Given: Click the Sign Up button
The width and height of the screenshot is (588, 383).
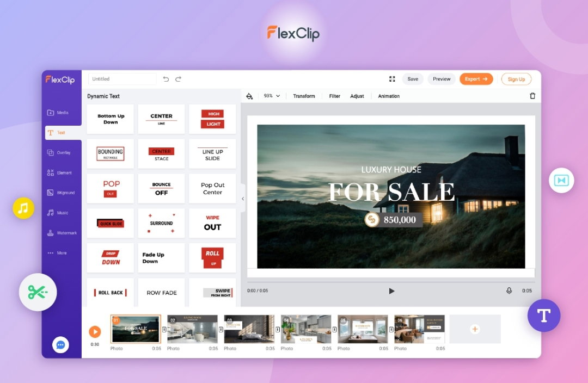Looking at the screenshot, I should point(516,79).
